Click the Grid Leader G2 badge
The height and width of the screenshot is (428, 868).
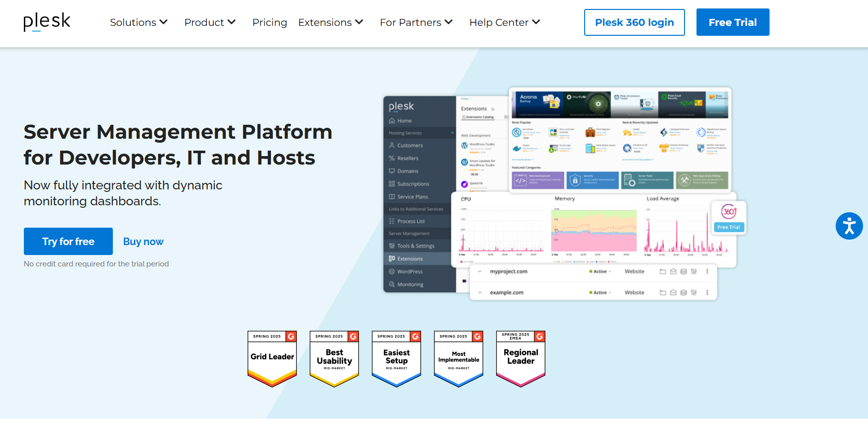[272, 358]
